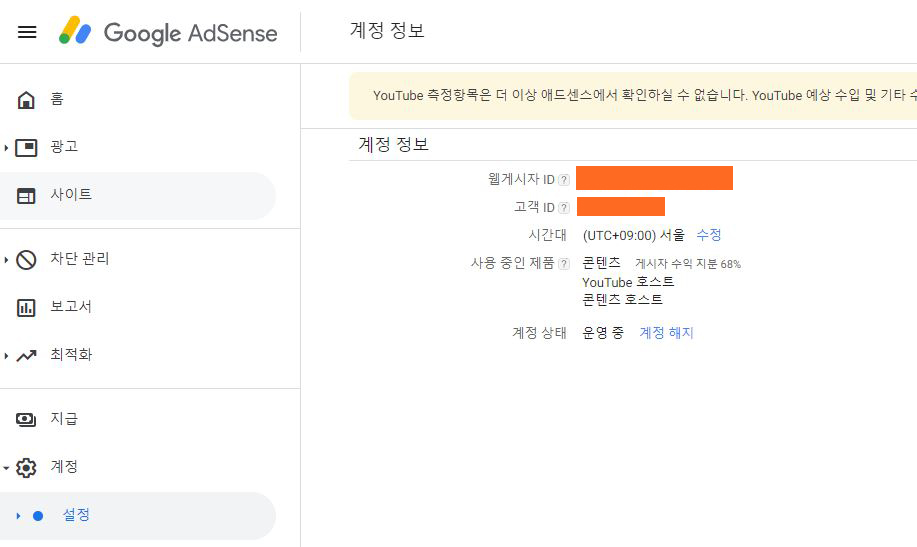Image resolution: width=917 pixels, height=547 pixels.
Task: Expand the 광고 menu arrow
Action: (x=6, y=147)
